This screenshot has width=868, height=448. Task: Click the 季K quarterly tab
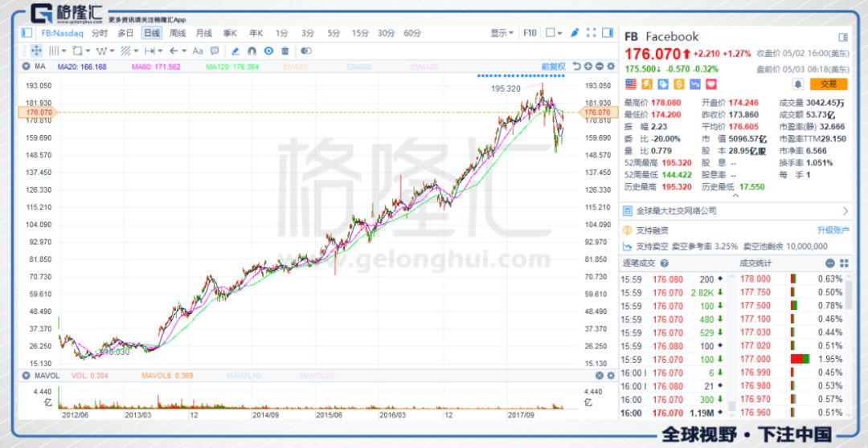coord(230,33)
